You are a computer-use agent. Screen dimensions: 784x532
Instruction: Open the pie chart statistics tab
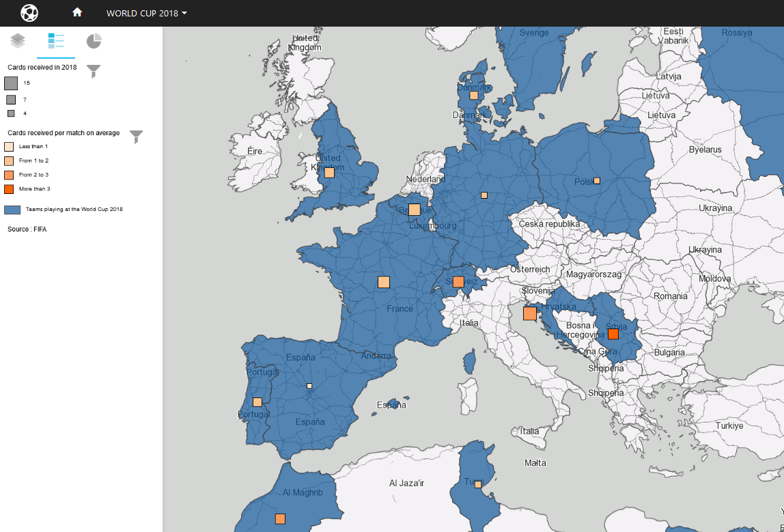(x=94, y=41)
